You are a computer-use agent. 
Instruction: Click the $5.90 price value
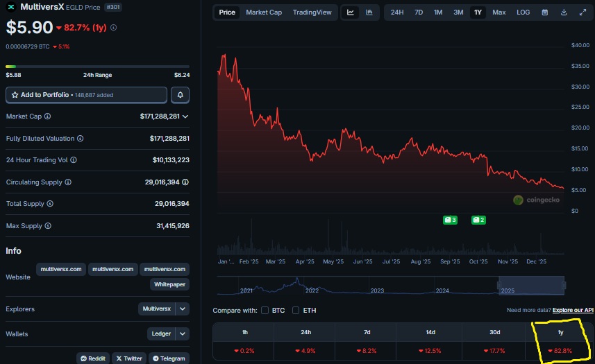(29, 27)
